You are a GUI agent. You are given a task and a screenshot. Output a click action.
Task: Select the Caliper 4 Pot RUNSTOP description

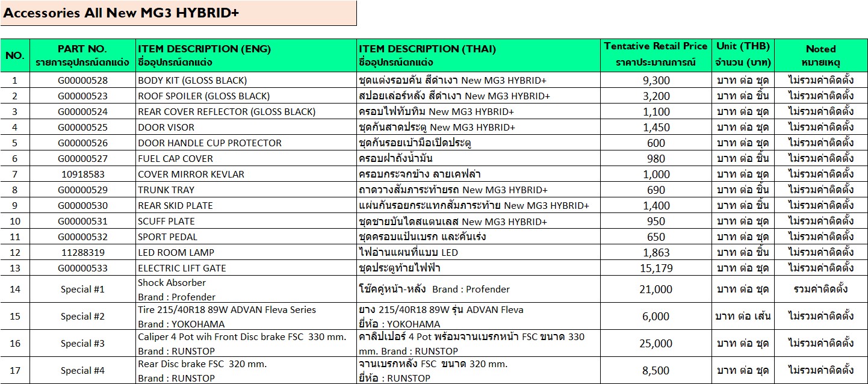point(247,343)
